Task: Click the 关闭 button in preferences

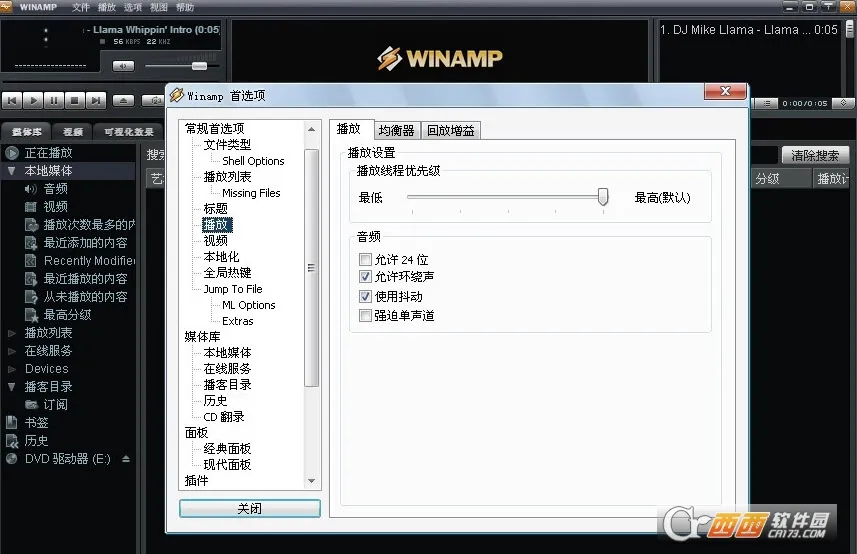Action: tap(250, 508)
